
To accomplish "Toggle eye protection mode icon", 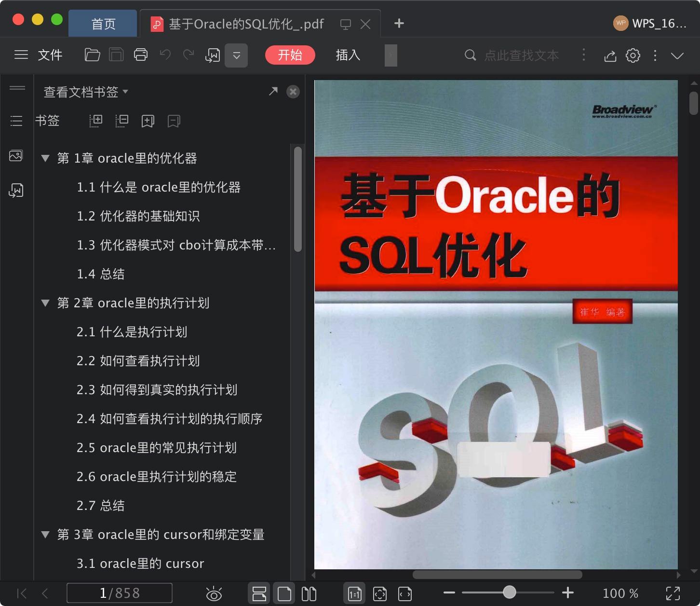I will coord(214,593).
